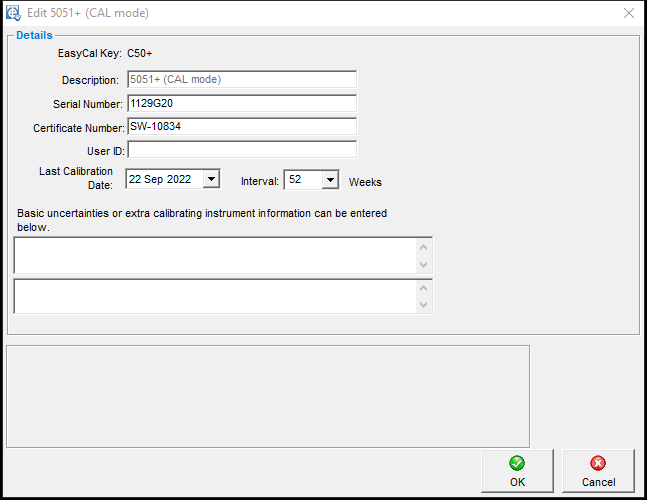This screenshot has width=647, height=500.
Task: Click the EasyCal app icon in title bar
Action: (x=13, y=13)
